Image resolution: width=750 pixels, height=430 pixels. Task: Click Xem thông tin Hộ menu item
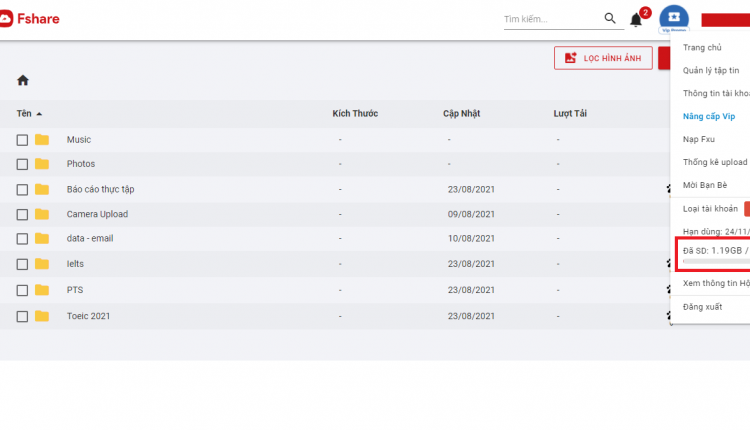(716, 283)
